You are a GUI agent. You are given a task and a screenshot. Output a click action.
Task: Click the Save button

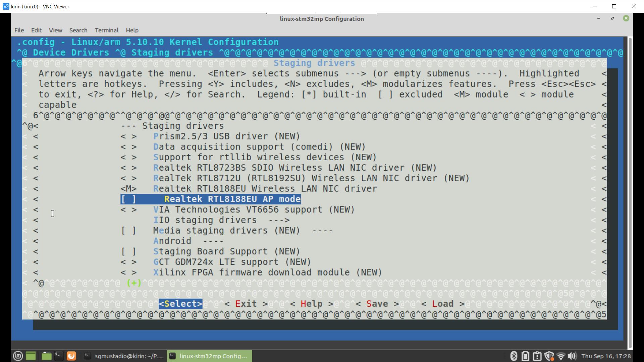coord(376,304)
